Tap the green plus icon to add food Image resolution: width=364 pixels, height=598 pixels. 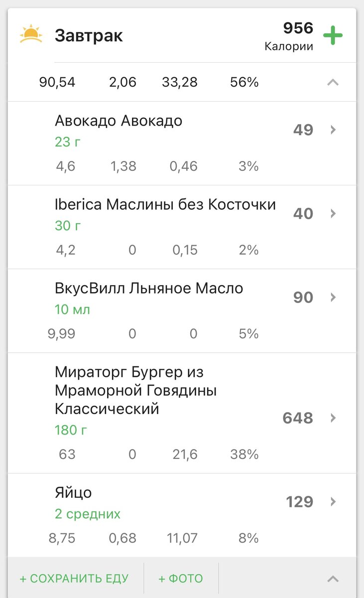tap(333, 35)
